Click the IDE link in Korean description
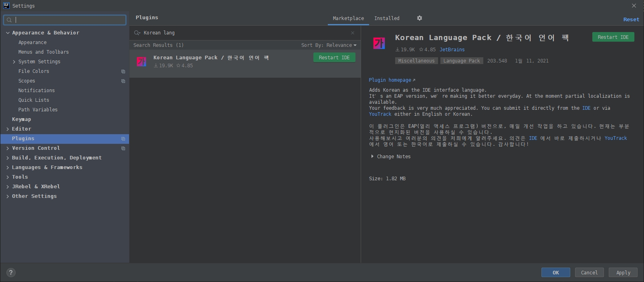Screen dimensions: 644x282 tap(533, 138)
